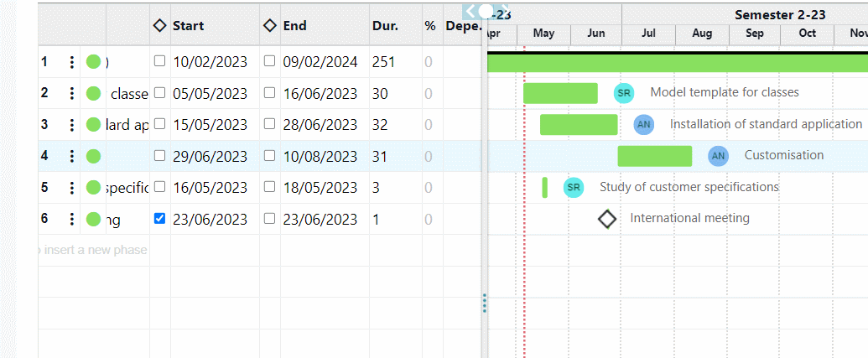Click the AN avatar beside Installation of standard application
Viewport: 868px width, 358px height.
click(x=643, y=125)
